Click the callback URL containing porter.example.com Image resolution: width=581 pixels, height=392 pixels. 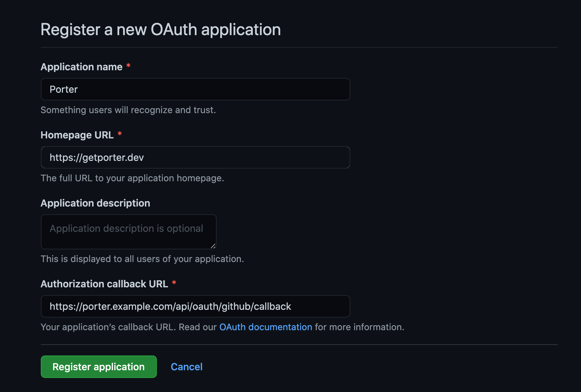click(170, 306)
